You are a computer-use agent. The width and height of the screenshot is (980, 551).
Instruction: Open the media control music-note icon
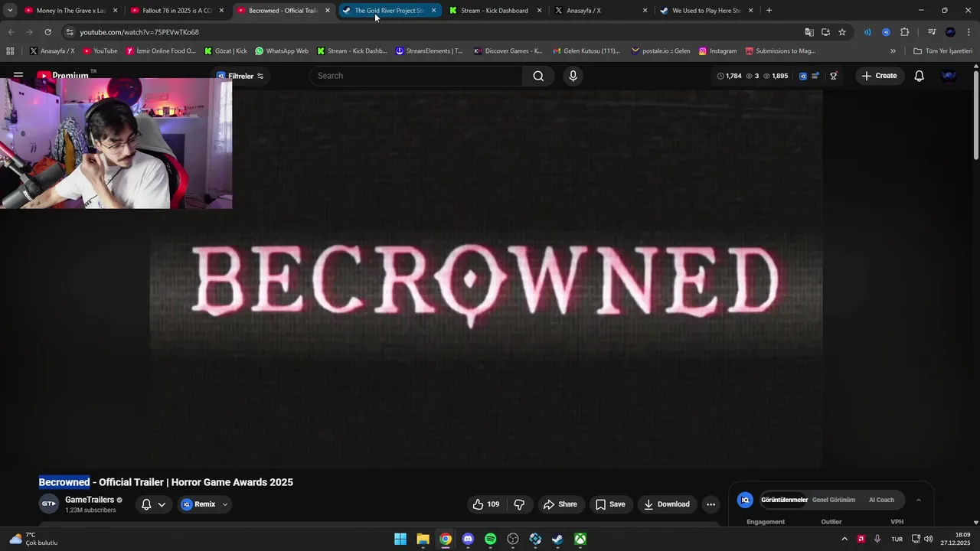pyautogui.click(x=932, y=32)
